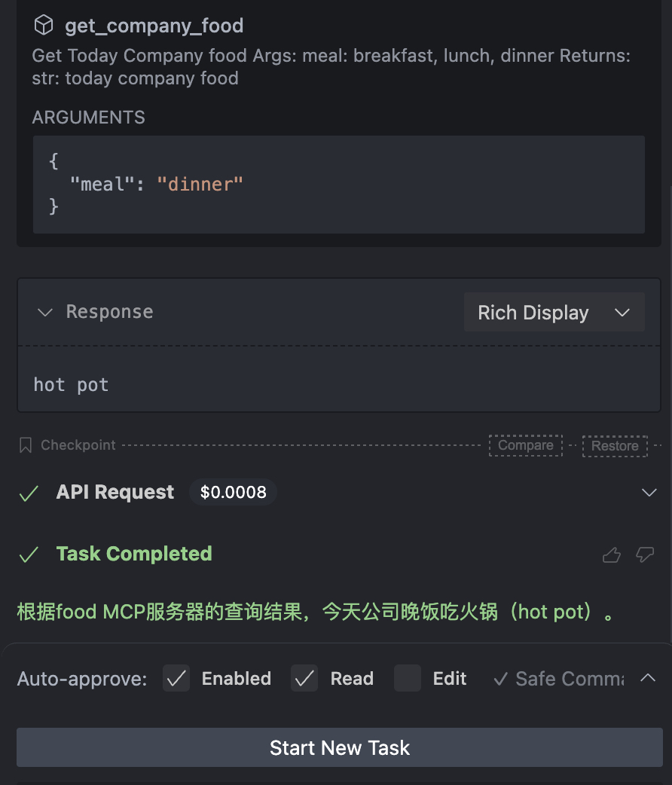Image resolution: width=672 pixels, height=785 pixels.
Task: Toggle the Enabled auto-approve checkbox
Action: click(x=176, y=678)
